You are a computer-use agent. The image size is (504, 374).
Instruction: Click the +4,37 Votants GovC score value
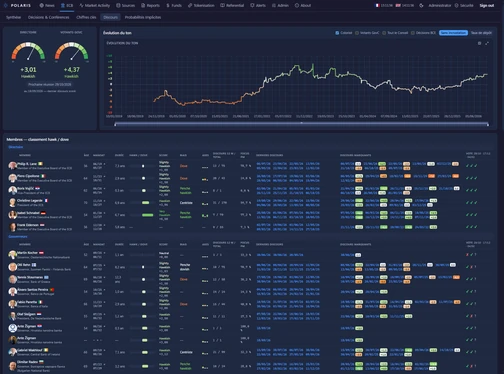71,70
